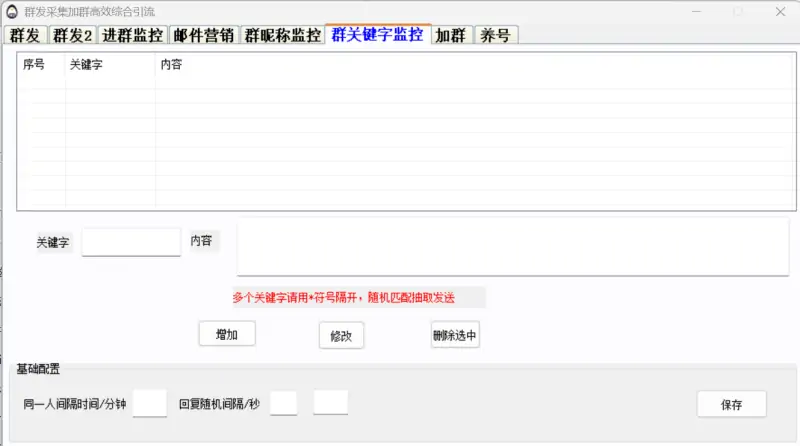This screenshot has width=800, height=446.
Task: Click the first 回复随机间隔/秒 input box
Action: 283,404
